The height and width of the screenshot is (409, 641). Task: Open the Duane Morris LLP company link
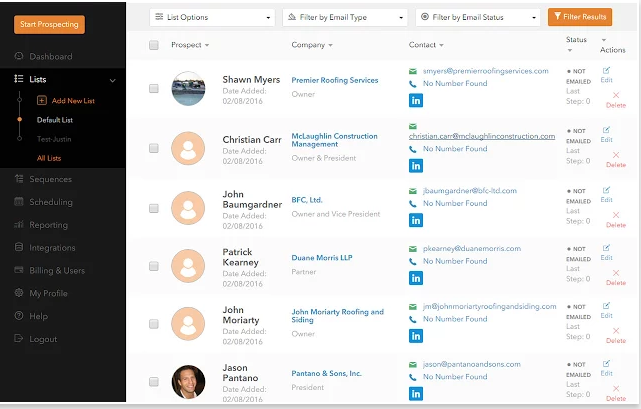click(x=322, y=258)
